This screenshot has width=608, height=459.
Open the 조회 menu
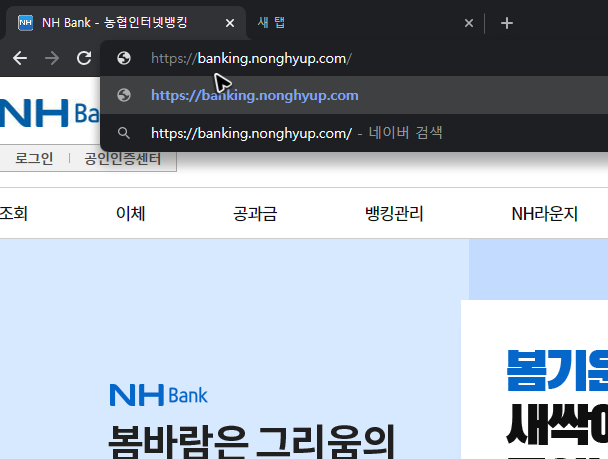click(x=14, y=214)
